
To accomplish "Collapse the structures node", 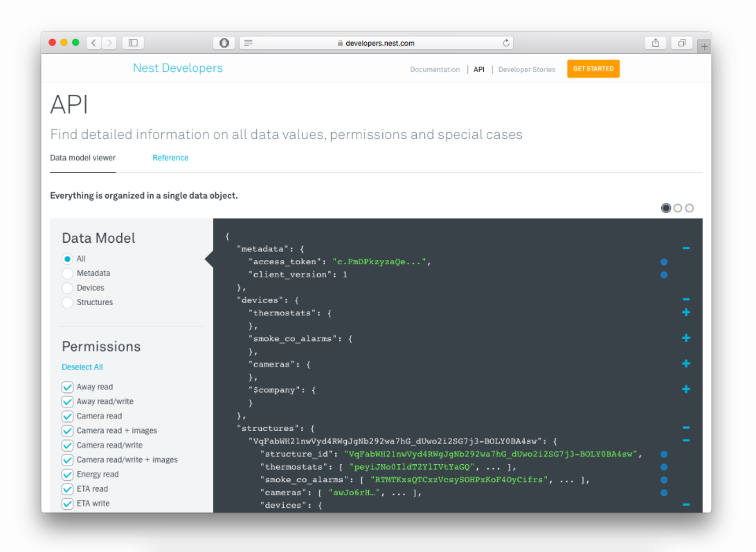I will 686,427.
